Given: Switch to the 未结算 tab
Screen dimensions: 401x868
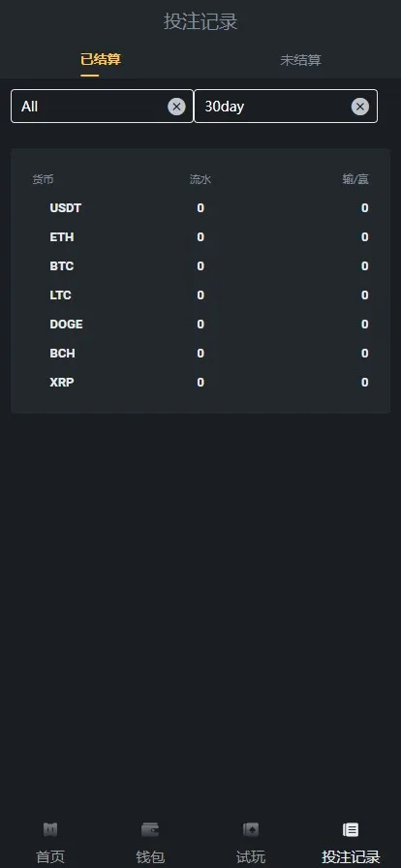Looking at the screenshot, I should 300,60.
